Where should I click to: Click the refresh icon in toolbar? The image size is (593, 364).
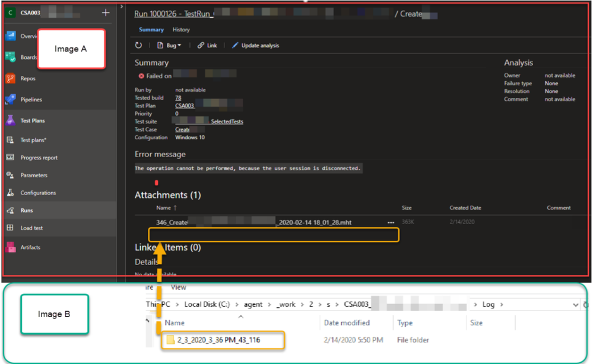(x=139, y=45)
